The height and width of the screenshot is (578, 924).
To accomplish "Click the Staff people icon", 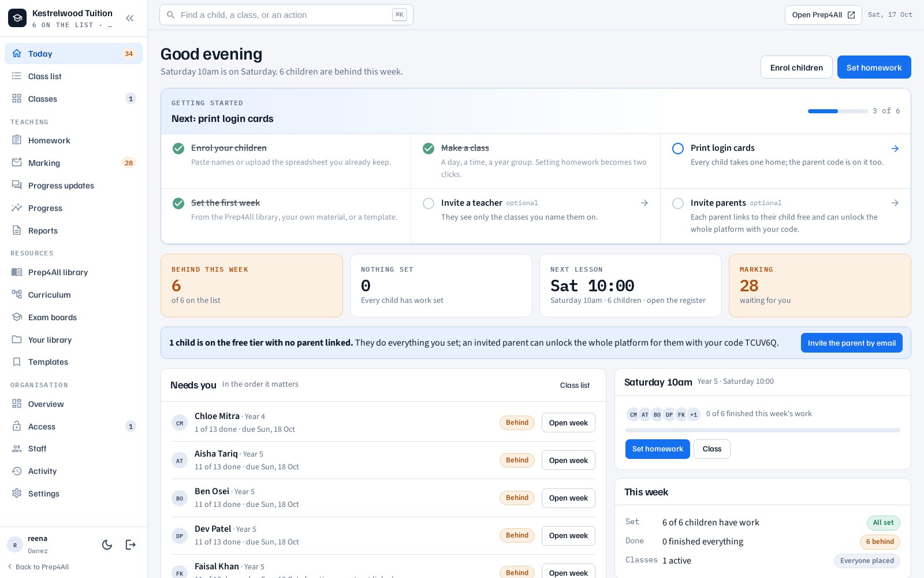I will 17,449.
